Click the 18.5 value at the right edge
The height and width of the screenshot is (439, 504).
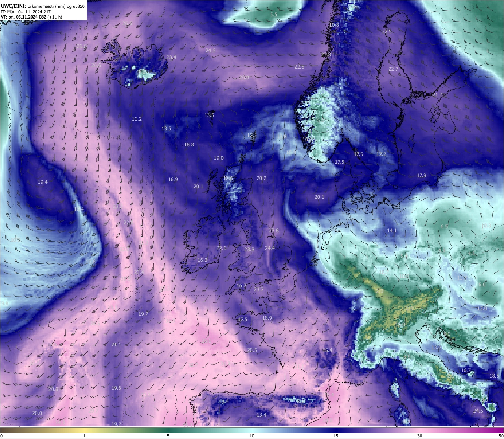click(494, 376)
